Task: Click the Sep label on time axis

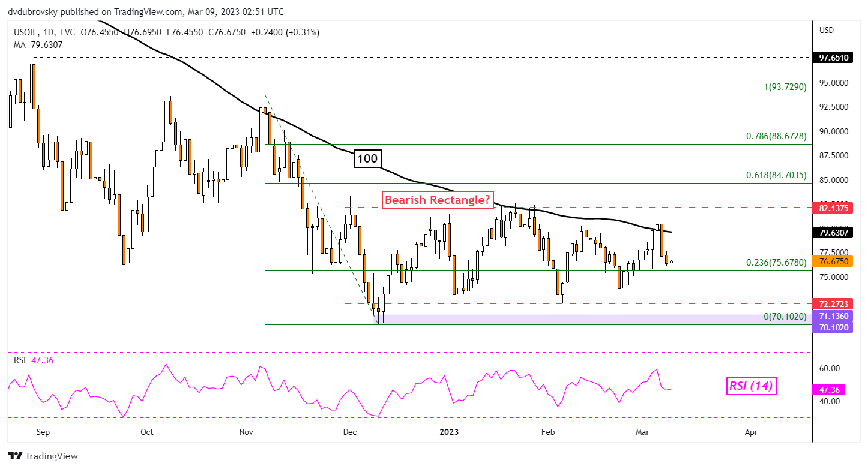Action: 44,432
